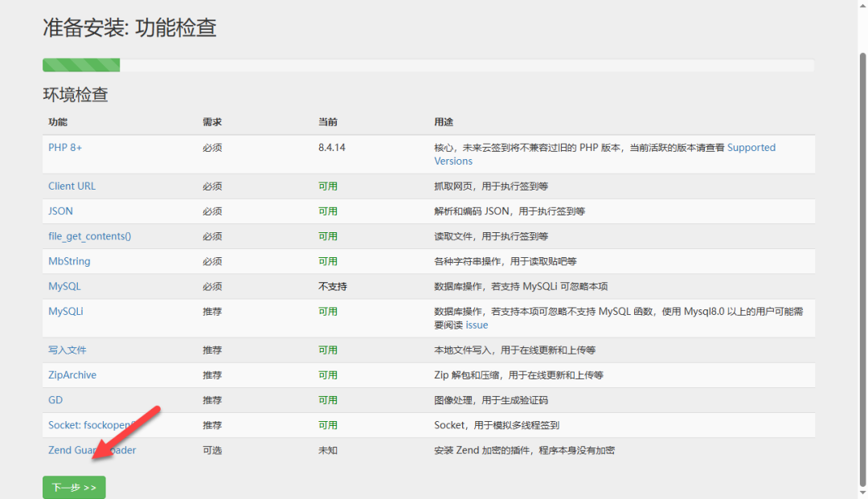Click the issue link in MySQLi description
This screenshot has height=499, width=868.
click(x=477, y=325)
